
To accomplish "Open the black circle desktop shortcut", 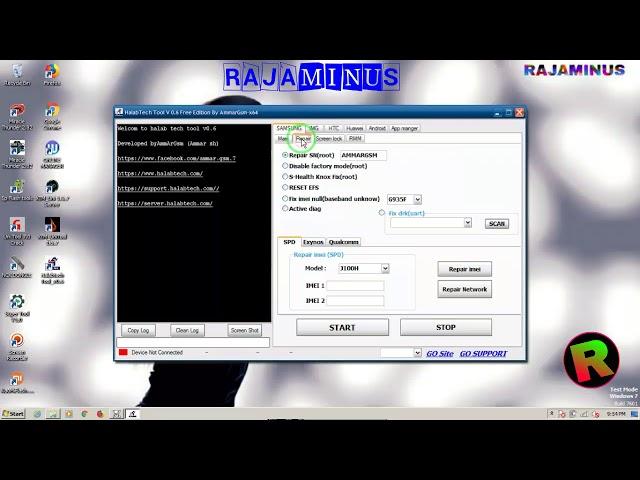I will 52,193.
